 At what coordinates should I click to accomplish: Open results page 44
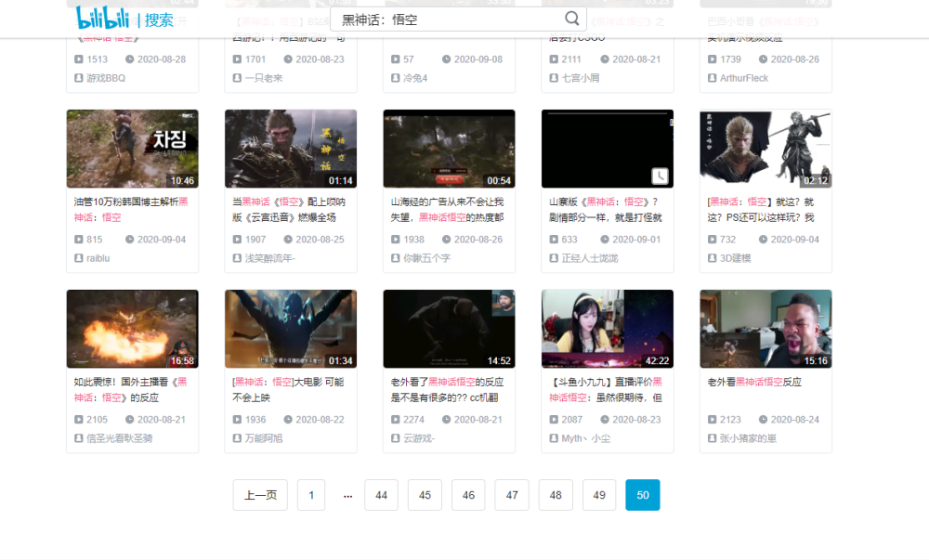pyautogui.click(x=381, y=495)
